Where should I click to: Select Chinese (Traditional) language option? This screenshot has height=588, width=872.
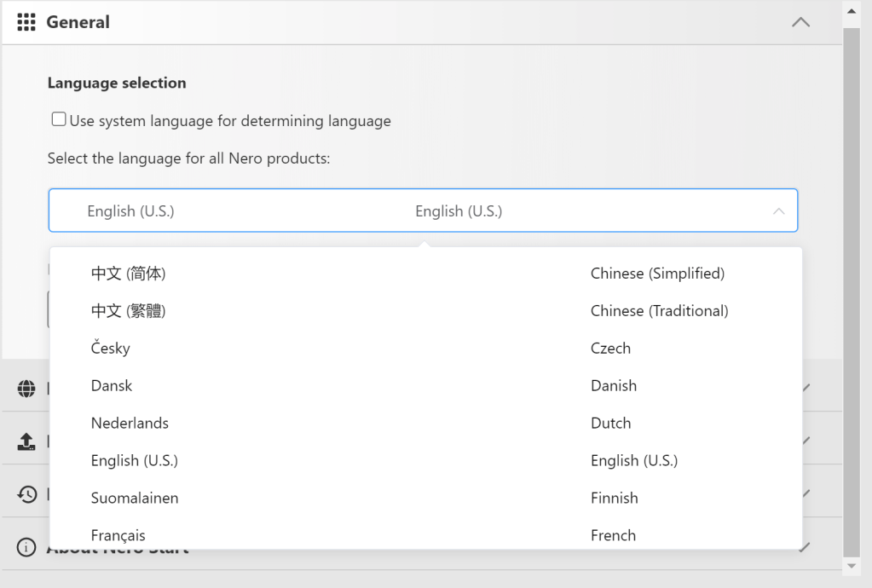[x=425, y=311]
